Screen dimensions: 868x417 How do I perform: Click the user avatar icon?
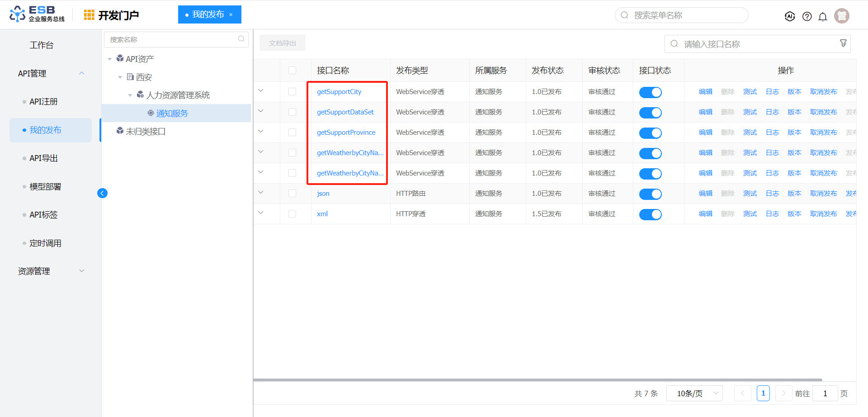841,16
